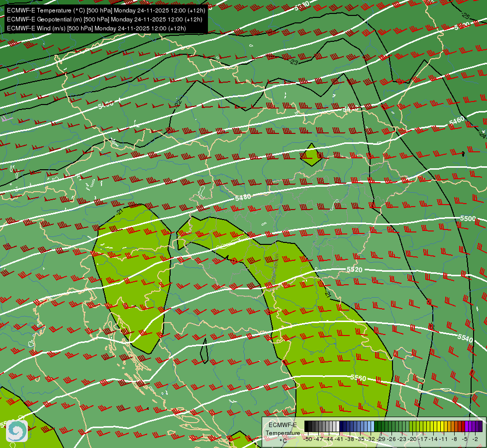Click the 5540 geopotential contour label
Image resolution: width=487 pixels, height=448 pixels.
click(465, 337)
